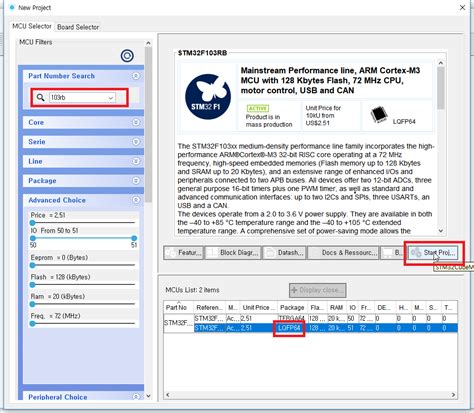Screen dimensions: 474x413
Task: Expand the Package filter section
Action: [82, 181]
